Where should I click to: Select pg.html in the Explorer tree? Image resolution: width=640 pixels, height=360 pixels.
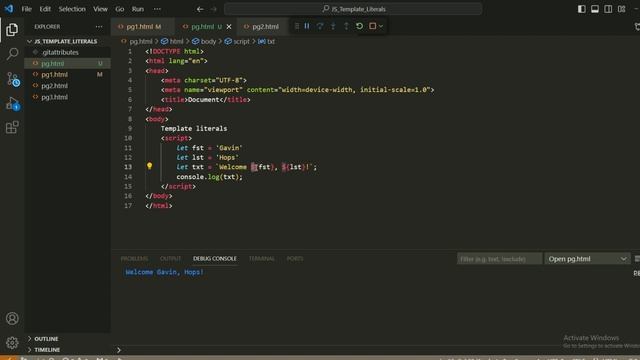[67, 63]
